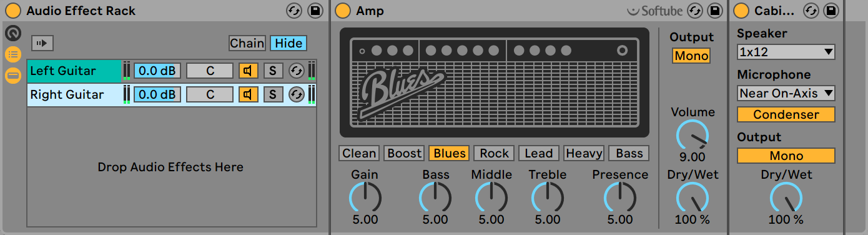The height and width of the screenshot is (235, 868).
Task: Click Amp Volume value 9.00
Action: click(692, 157)
